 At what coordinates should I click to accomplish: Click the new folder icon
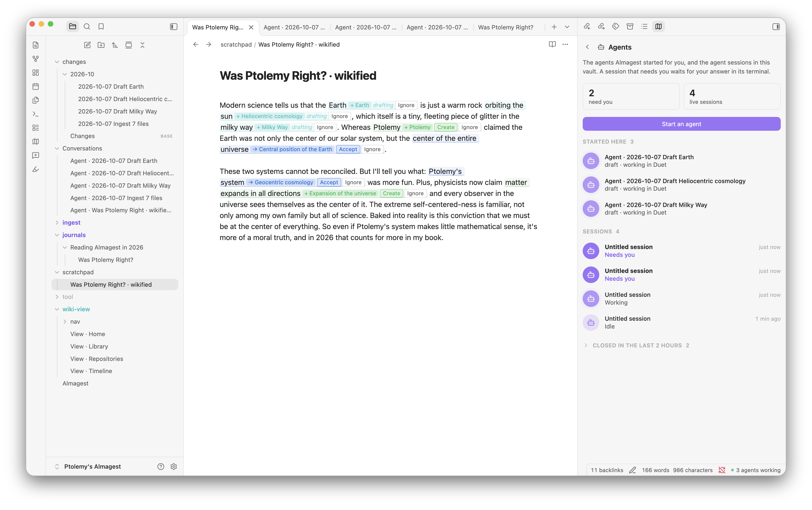click(x=101, y=45)
